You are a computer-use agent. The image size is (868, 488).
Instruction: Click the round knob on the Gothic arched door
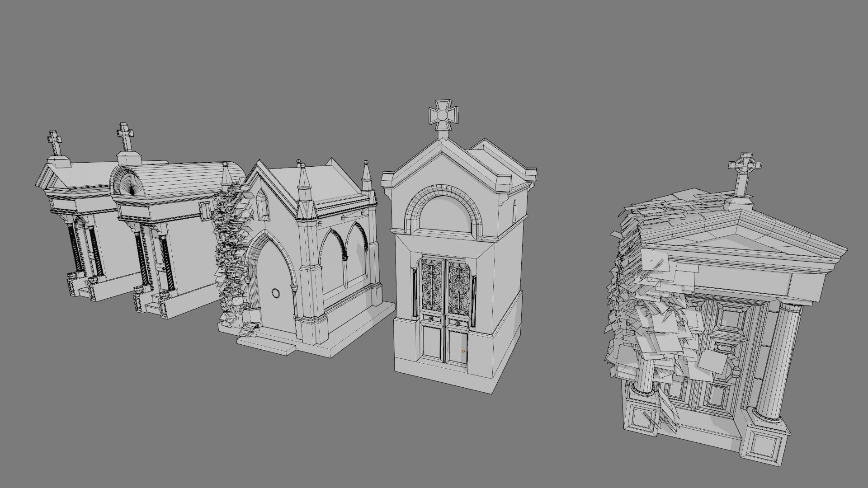(276, 293)
